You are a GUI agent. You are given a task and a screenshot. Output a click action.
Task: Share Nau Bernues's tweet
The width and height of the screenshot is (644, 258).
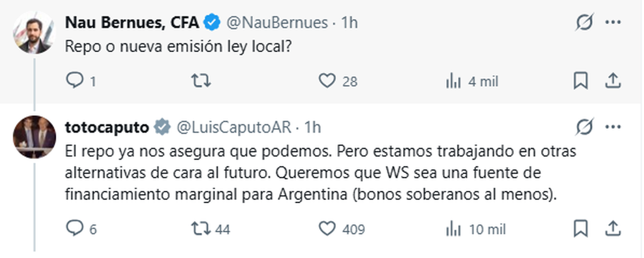(613, 81)
